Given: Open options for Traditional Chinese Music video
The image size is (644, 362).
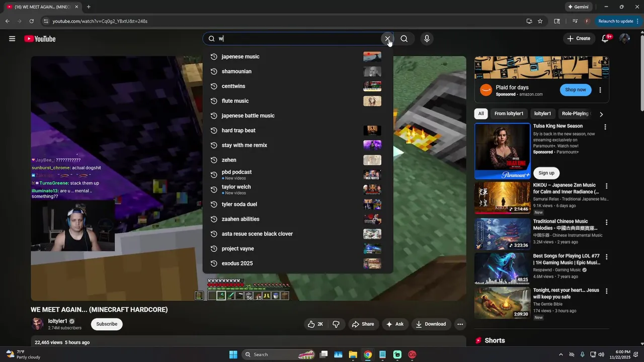Looking at the screenshot, I should coord(606,222).
